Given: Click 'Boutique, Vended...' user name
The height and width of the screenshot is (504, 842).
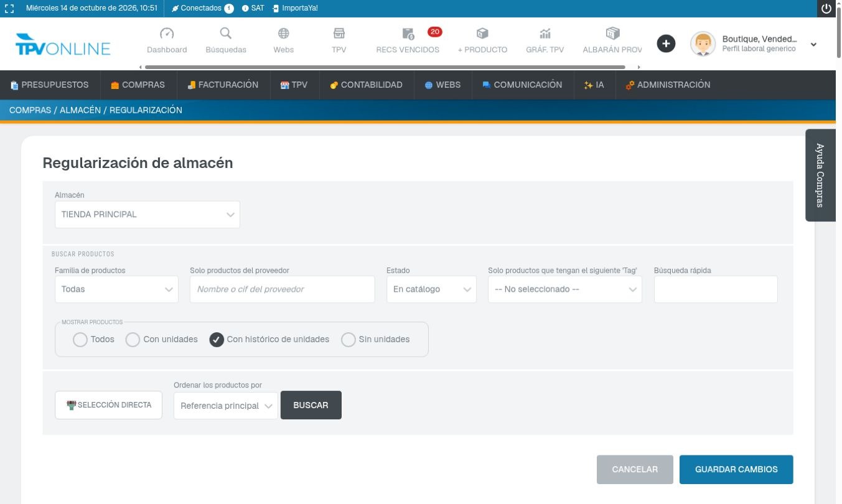Looking at the screenshot, I should [x=760, y=39].
